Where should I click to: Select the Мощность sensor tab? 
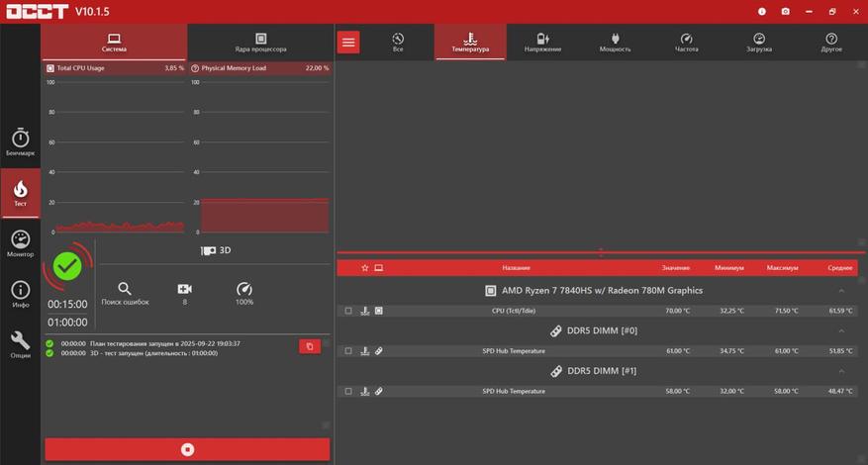tap(615, 43)
